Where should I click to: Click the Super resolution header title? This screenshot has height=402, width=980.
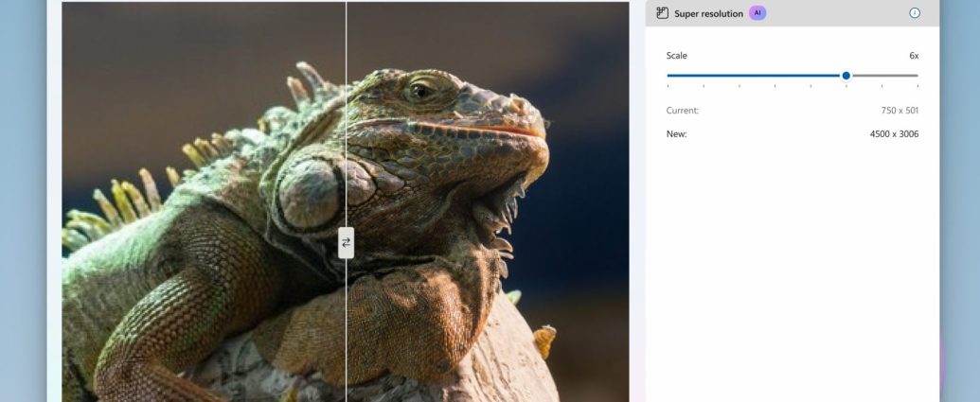click(708, 13)
